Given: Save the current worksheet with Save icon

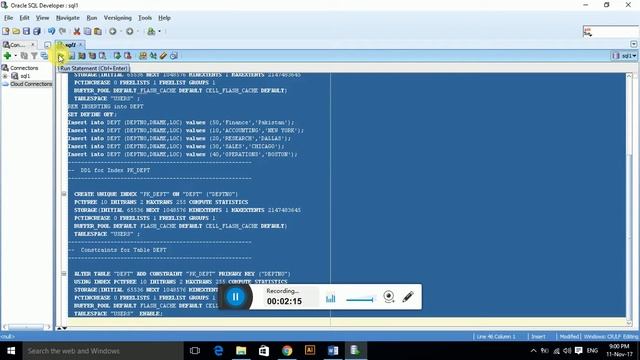Looking at the screenshot, I should [x=26, y=31].
